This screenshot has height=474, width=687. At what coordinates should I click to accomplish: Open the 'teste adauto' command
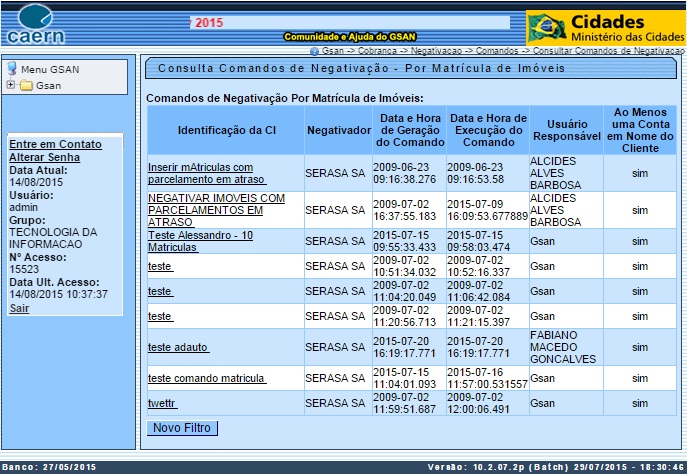(x=178, y=347)
